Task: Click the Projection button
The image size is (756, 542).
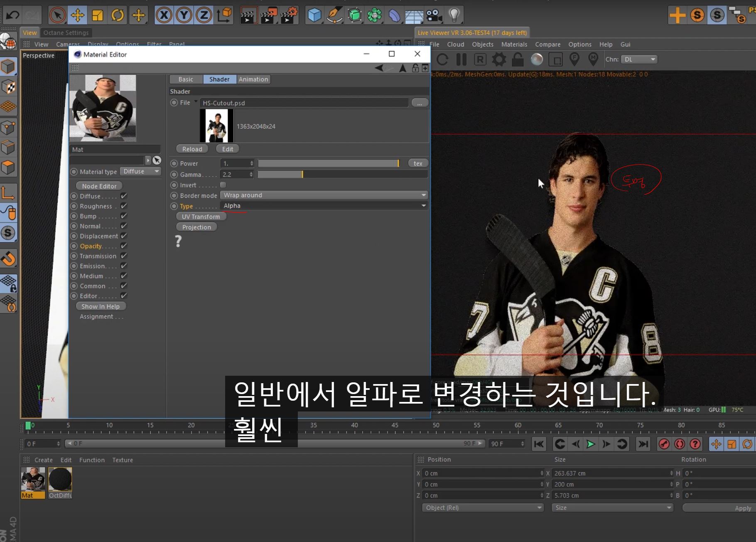Action: click(x=196, y=227)
